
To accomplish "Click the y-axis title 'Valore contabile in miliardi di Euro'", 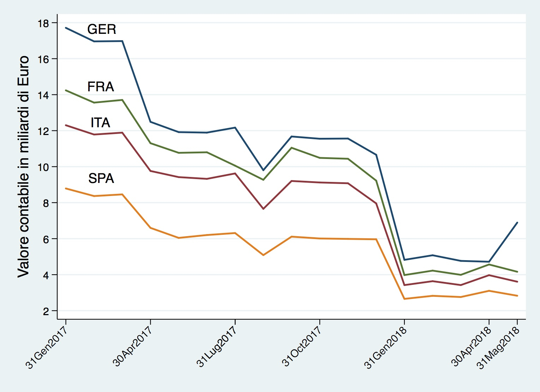I will (24, 166).
